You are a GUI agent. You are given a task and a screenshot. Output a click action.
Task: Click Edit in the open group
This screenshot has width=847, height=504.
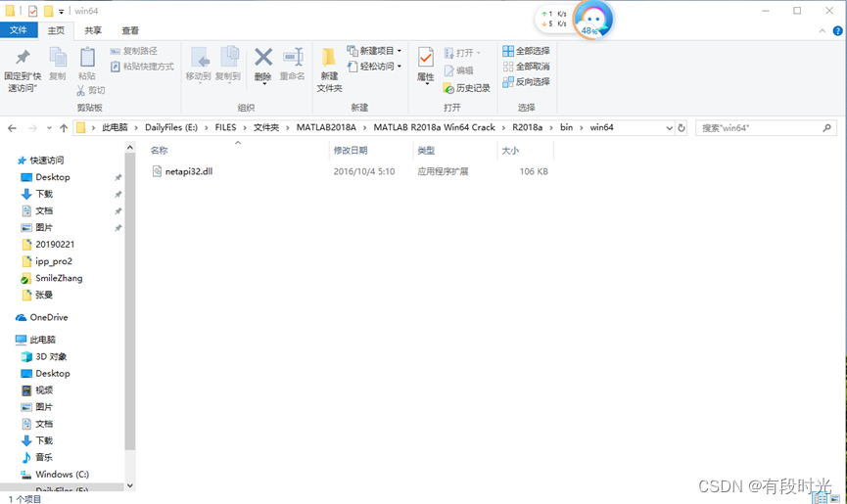click(x=458, y=70)
